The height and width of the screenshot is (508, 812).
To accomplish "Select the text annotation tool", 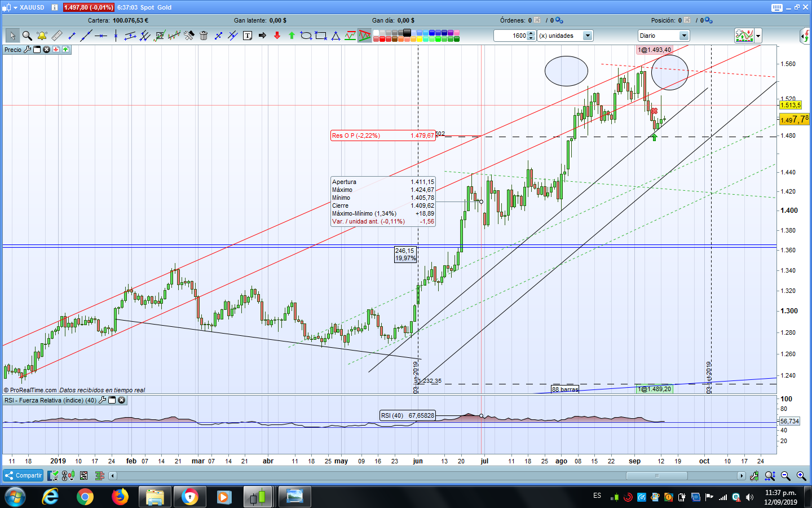I will pyautogui.click(x=248, y=36).
